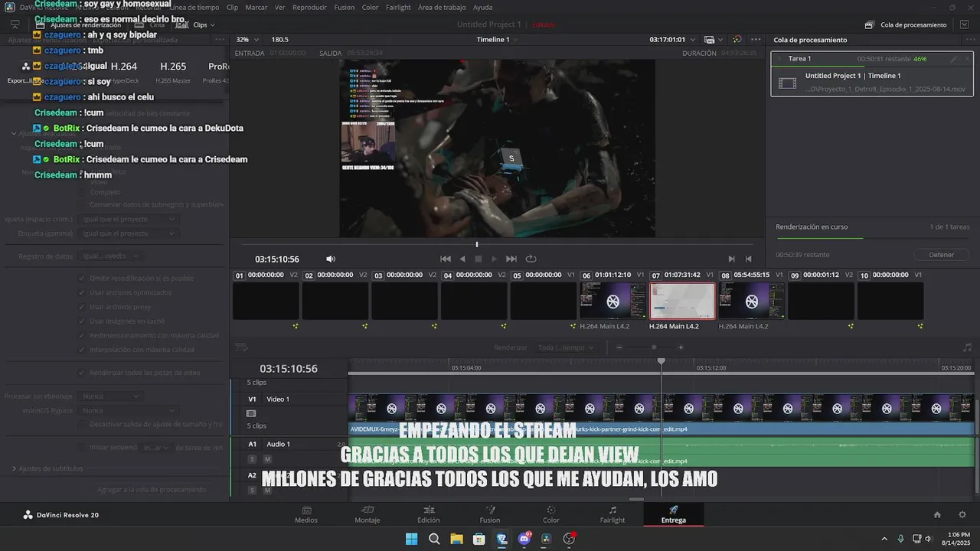Viewport: 980px width, 551px height.
Task: Jump to last frame in viewer
Action: pos(511,259)
